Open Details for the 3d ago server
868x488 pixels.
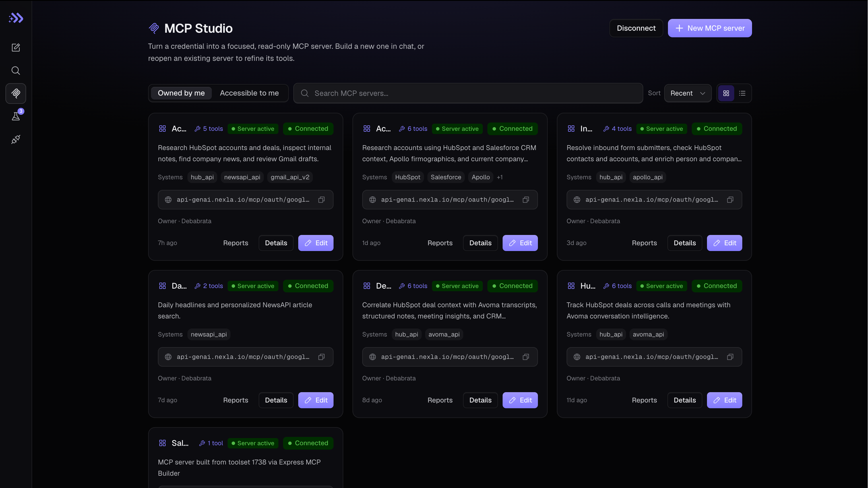(685, 243)
